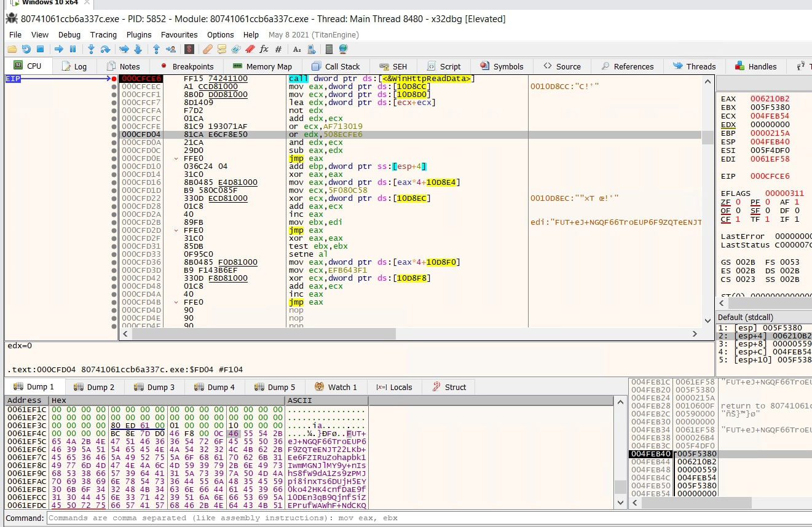The height and width of the screenshot is (527, 812).
Task: Click the Open file toolbar icon
Action: coord(12,49)
